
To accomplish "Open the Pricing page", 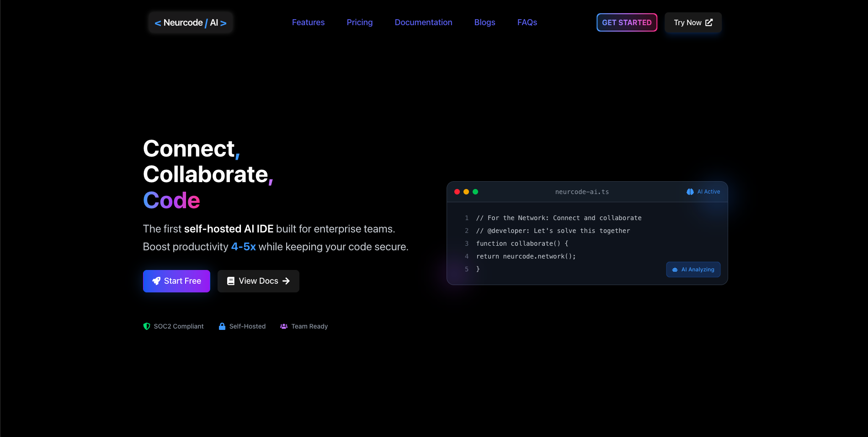I will click(x=360, y=22).
